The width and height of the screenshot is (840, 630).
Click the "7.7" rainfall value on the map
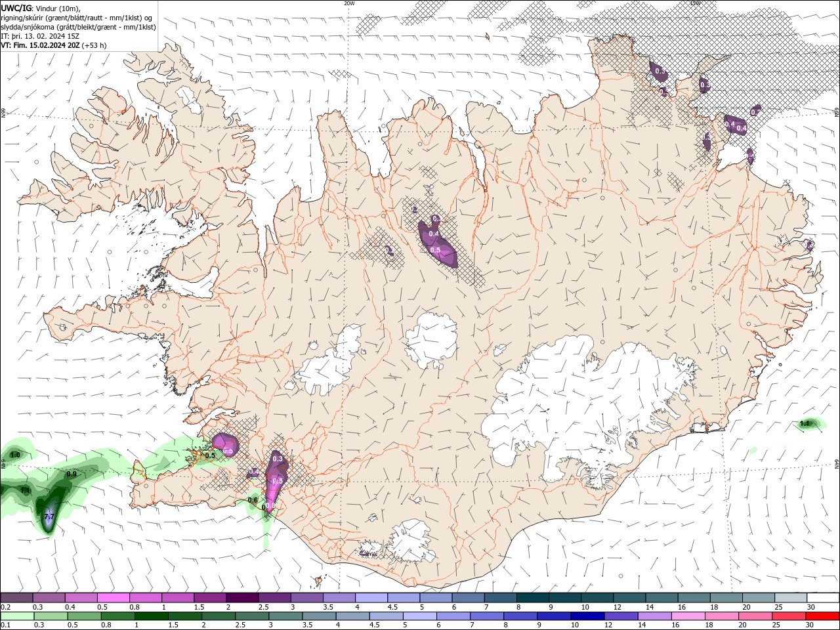(49, 517)
